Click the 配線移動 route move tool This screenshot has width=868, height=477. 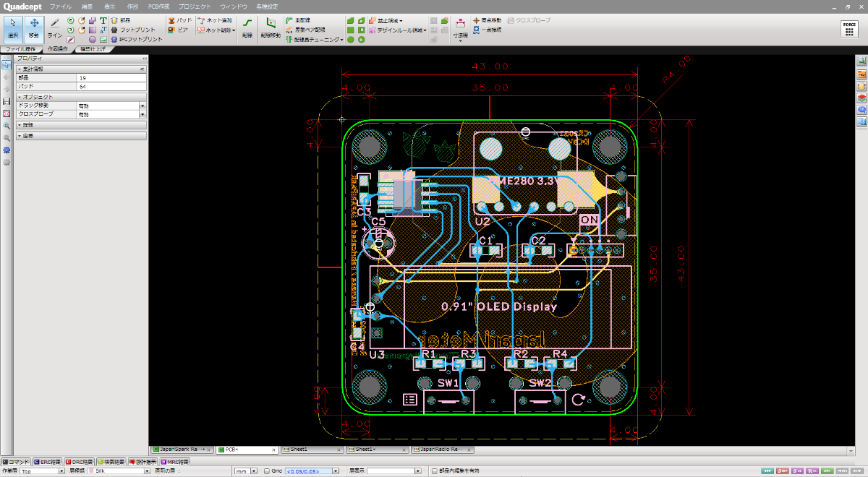[x=271, y=28]
